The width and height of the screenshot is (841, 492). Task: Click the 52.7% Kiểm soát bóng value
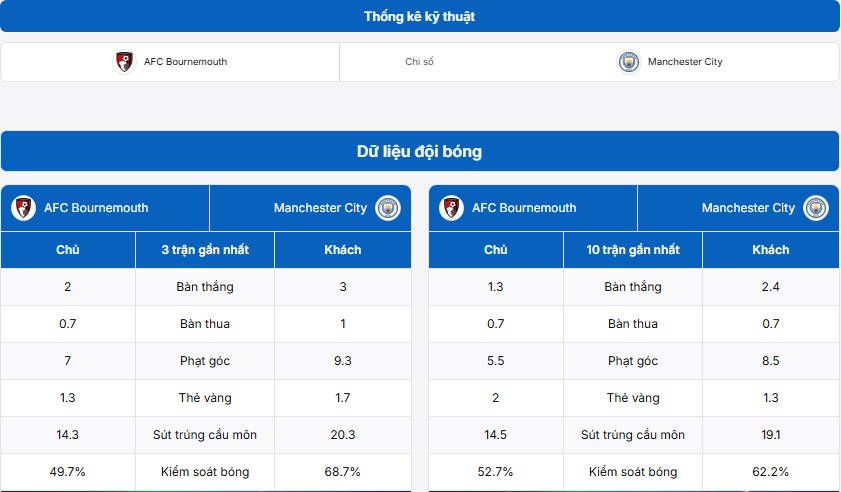[496, 472]
